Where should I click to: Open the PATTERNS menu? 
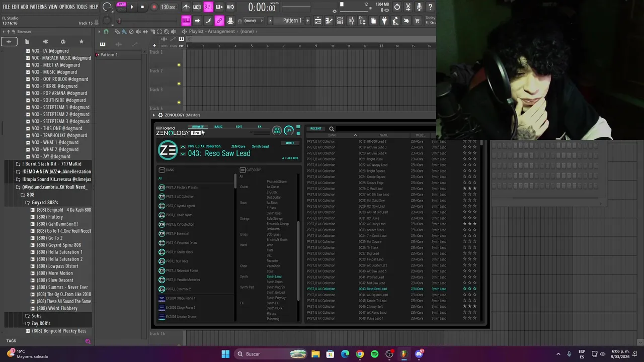click(38, 7)
